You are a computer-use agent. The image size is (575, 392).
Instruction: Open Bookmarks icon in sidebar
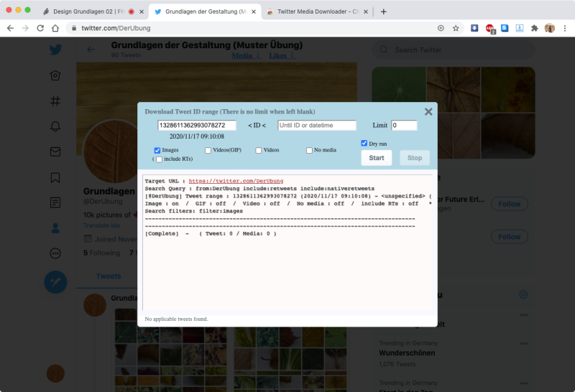[55, 177]
